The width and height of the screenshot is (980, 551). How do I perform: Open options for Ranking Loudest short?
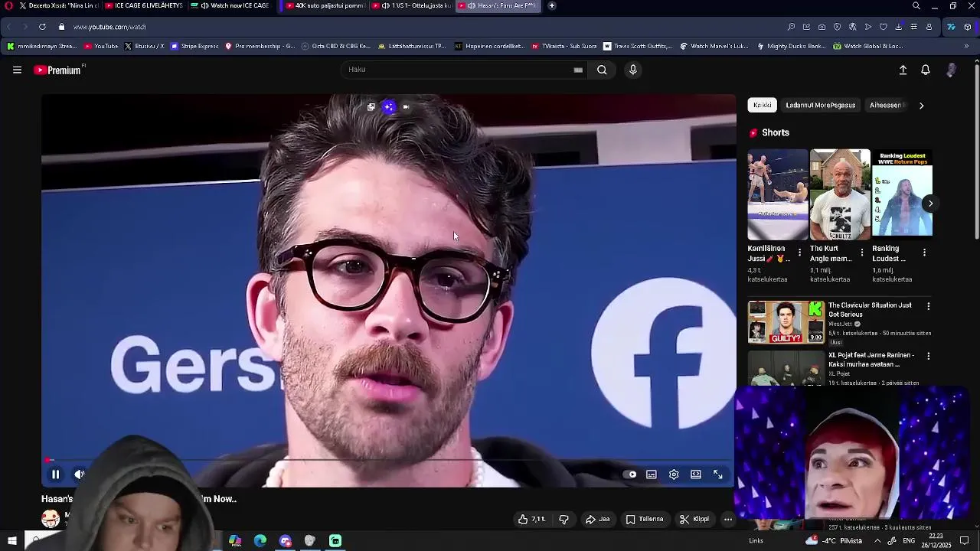(x=924, y=253)
